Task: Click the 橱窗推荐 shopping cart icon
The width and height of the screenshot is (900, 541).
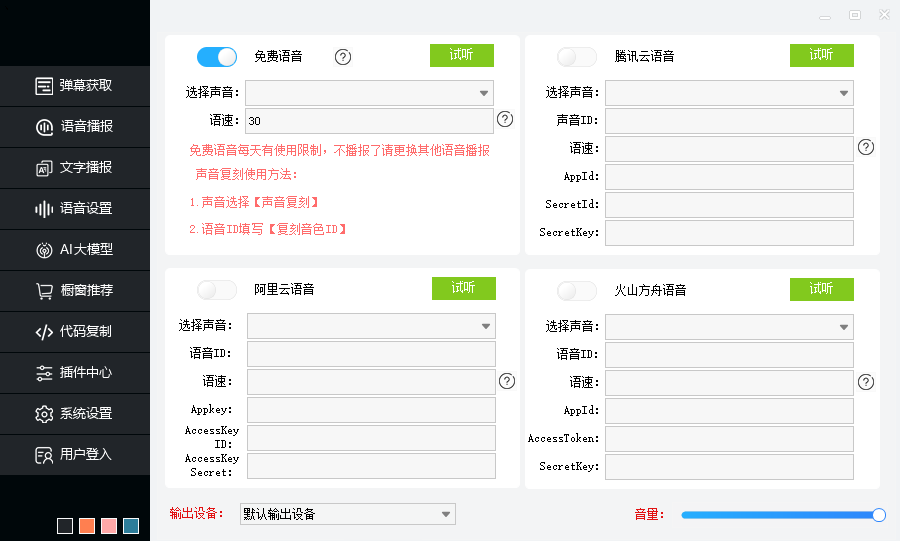Action: pyautogui.click(x=44, y=291)
